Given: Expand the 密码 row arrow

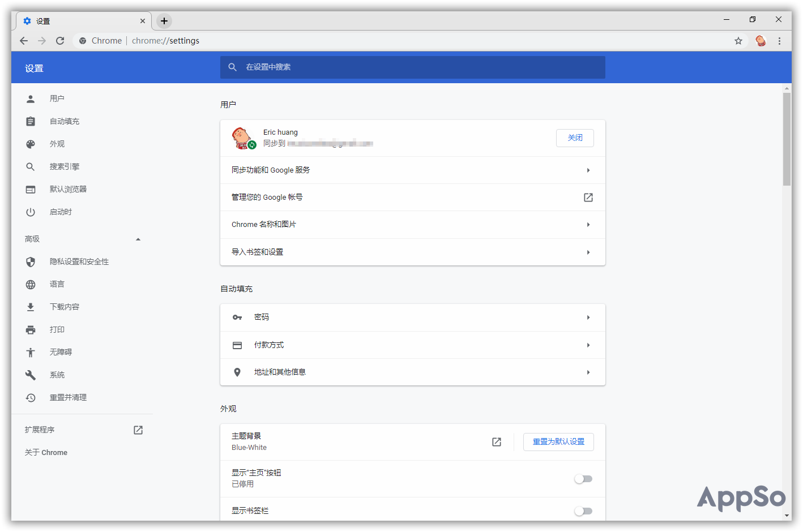Looking at the screenshot, I should pyautogui.click(x=588, y=318).
